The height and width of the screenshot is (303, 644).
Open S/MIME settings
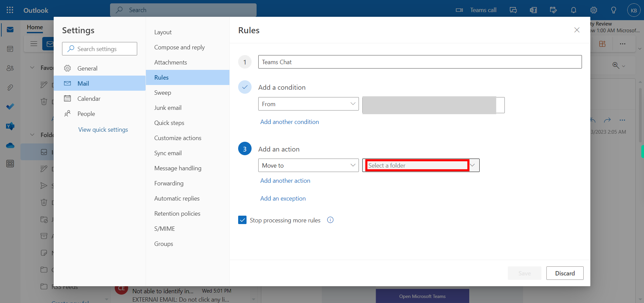[187, 229]
